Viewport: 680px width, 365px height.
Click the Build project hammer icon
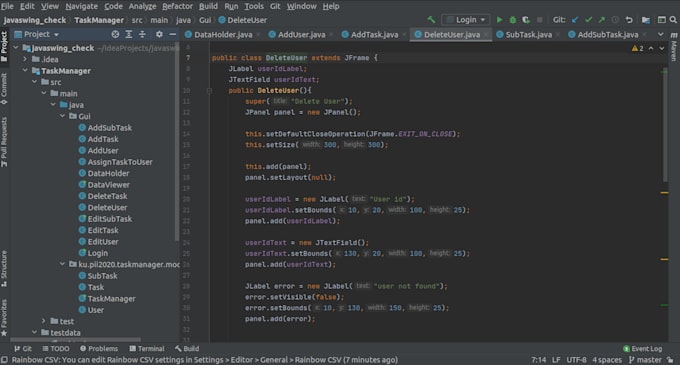[x=431, y=20]
